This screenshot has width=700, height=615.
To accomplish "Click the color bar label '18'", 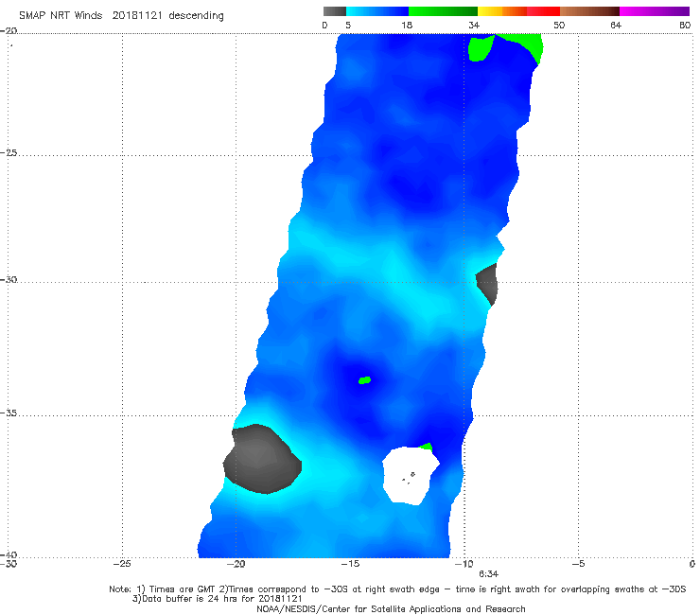I will point(407,25).
